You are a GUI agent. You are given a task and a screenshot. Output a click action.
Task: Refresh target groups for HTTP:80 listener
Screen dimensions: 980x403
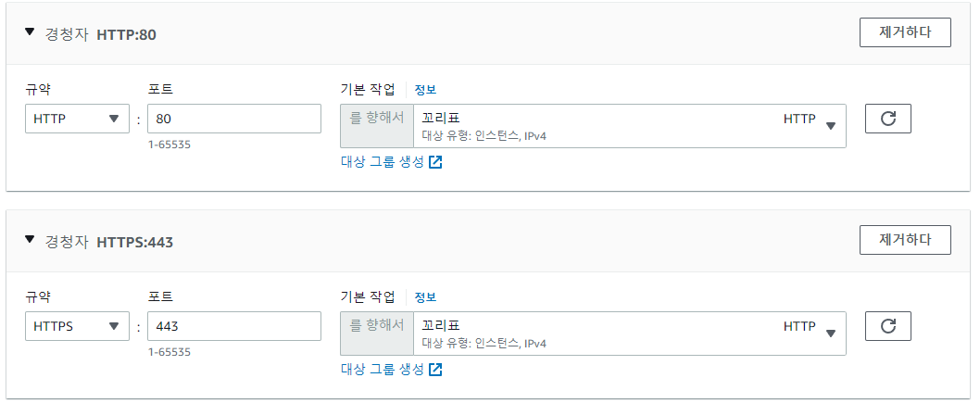(x=887, y=119)
